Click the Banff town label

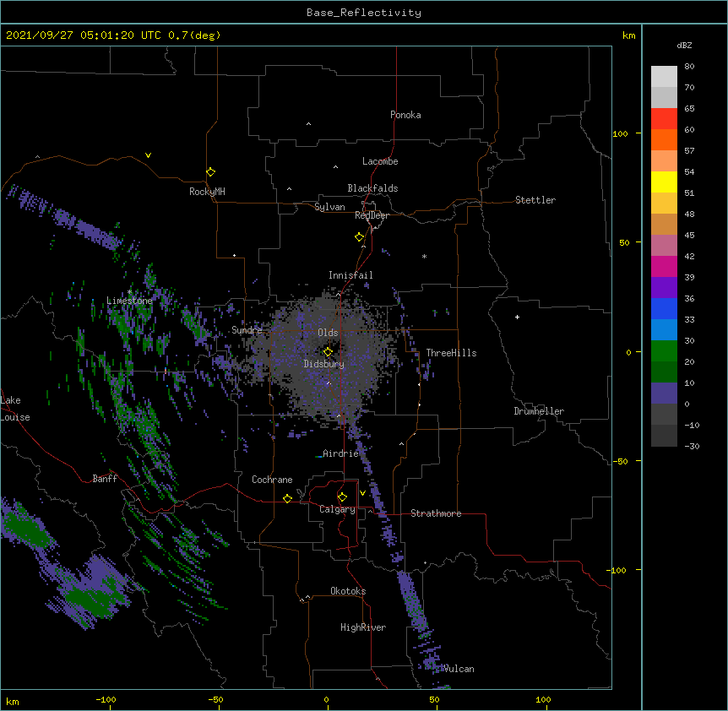[x=105, y=479]
